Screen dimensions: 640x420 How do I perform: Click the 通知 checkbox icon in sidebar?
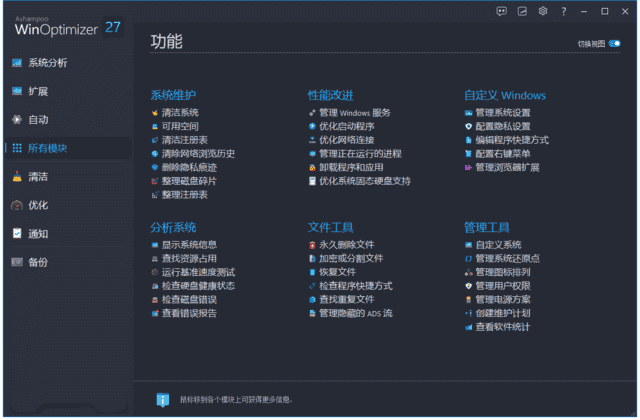pyautogui.click(x=17, y=234)
